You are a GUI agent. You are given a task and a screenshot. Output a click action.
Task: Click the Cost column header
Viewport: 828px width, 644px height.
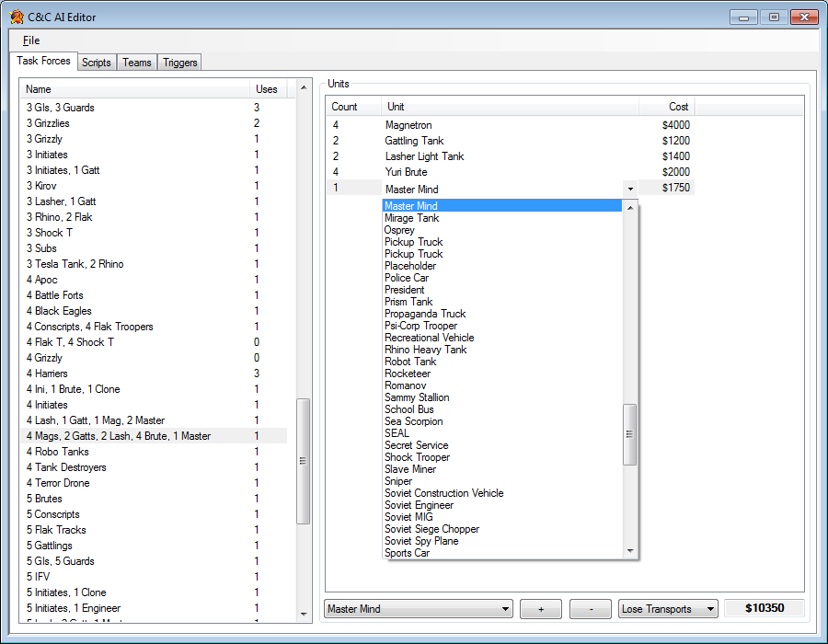(666, 107)
